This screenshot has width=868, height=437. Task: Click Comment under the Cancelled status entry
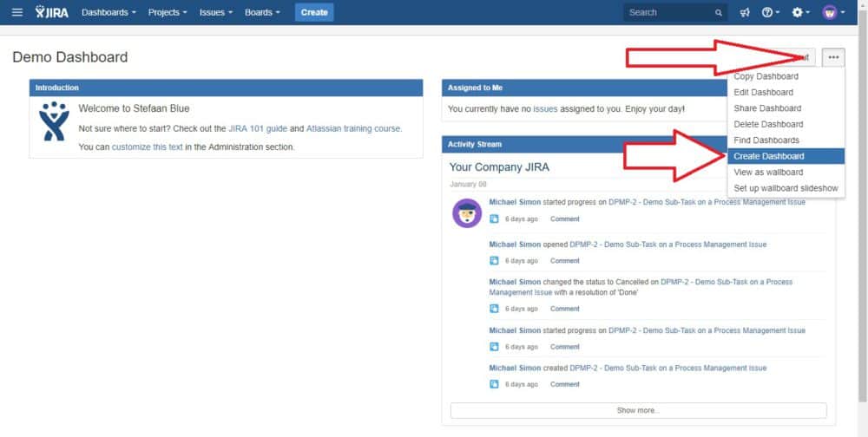pos(565,309)
